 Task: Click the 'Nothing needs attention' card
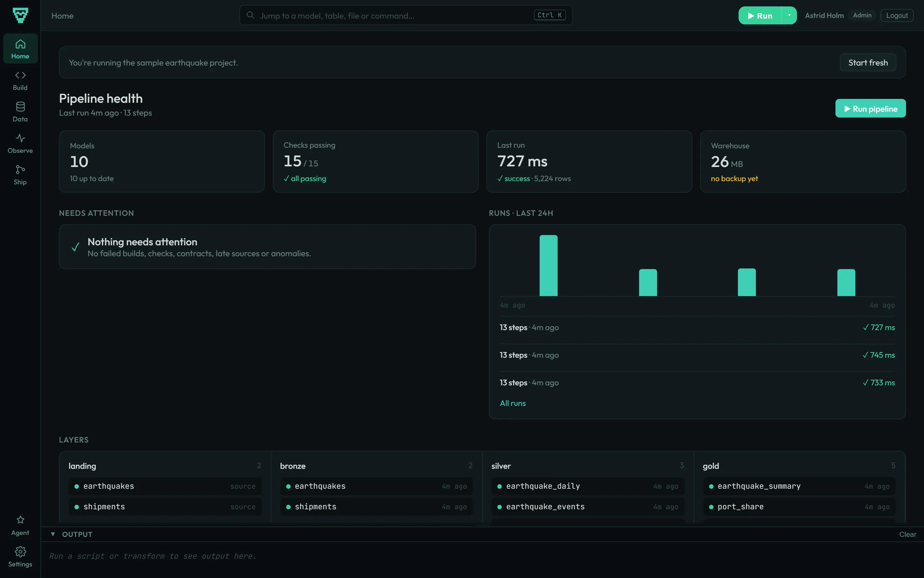coord(267,247)
